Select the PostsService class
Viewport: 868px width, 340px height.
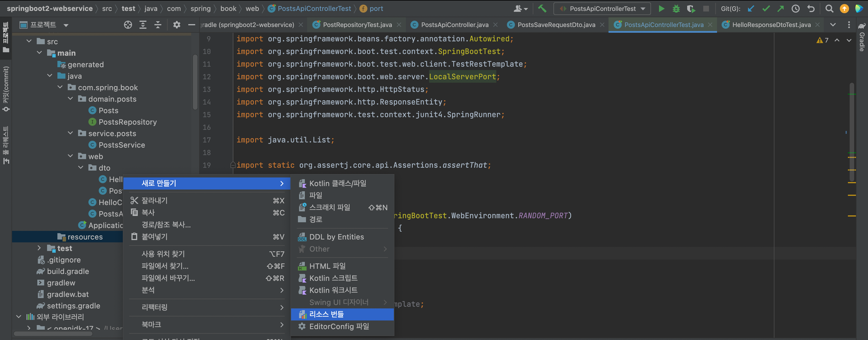coord(122,144)
